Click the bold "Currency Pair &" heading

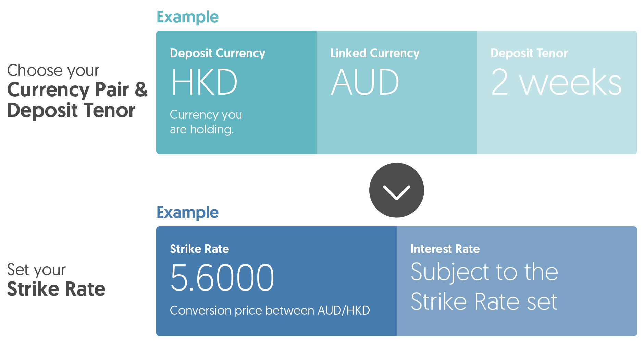77,90
